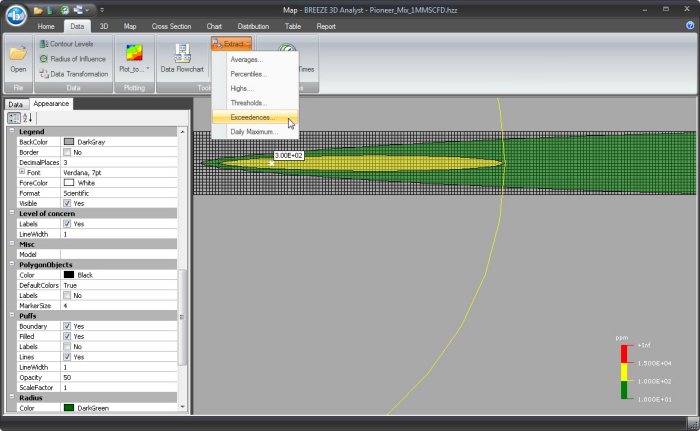This screenshot has width=700, height=431.
Task: Click the Legend BackColor DarkGray swatch
Action: 69,142
